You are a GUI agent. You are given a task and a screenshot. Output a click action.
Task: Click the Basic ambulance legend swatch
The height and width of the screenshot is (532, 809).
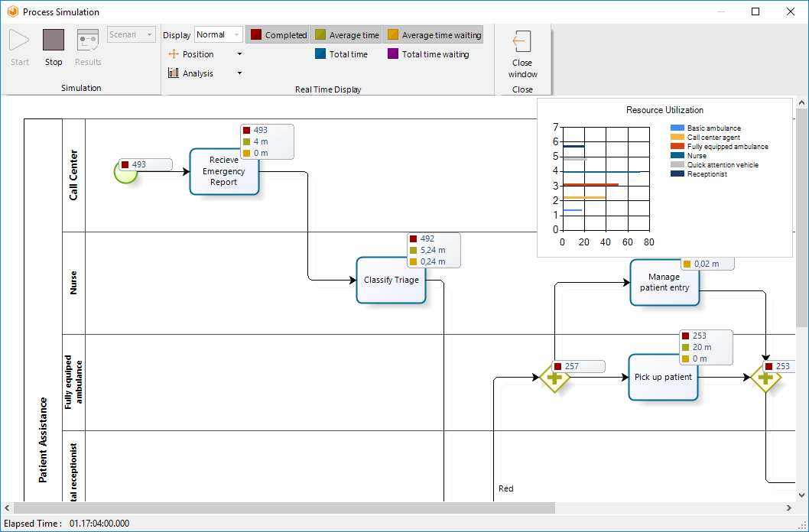677,128
